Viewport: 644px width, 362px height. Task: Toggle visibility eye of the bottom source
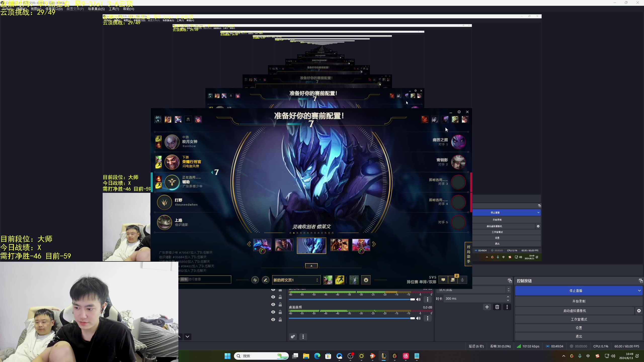(273, 320)
